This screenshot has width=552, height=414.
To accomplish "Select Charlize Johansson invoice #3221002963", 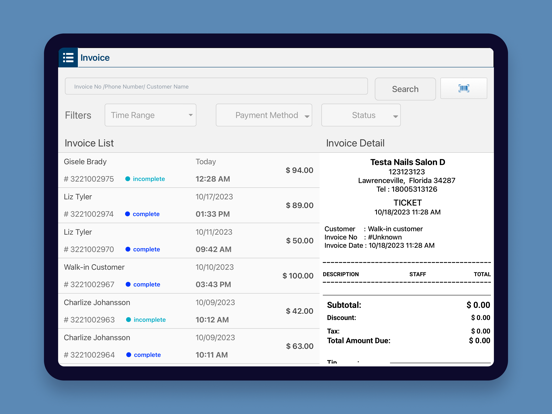I will pyautogui.click(x=189, y=311).
